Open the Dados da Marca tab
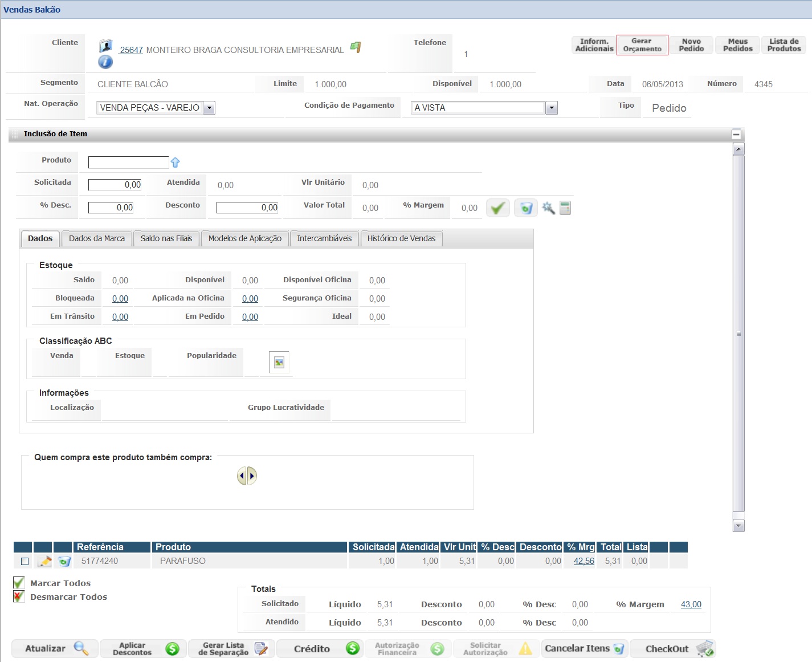The height and width of the screenshot is (662, 812). (x=97, y=238)
